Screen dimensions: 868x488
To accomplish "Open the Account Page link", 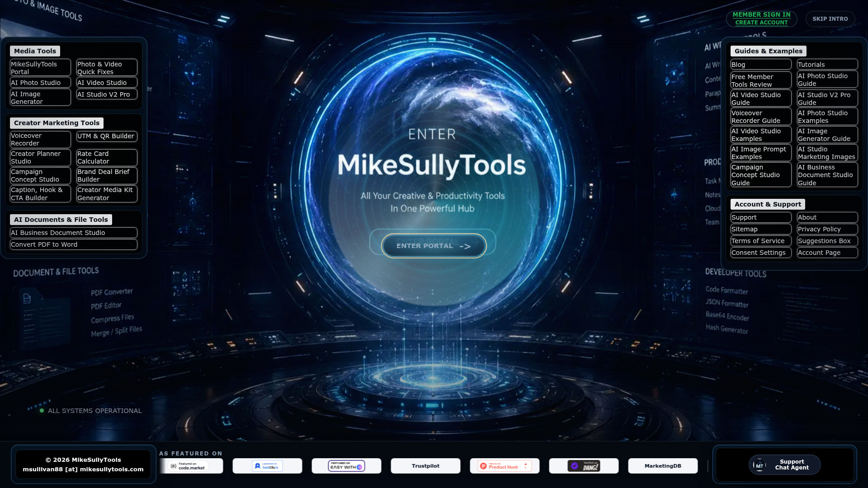I will click(827, 253).
